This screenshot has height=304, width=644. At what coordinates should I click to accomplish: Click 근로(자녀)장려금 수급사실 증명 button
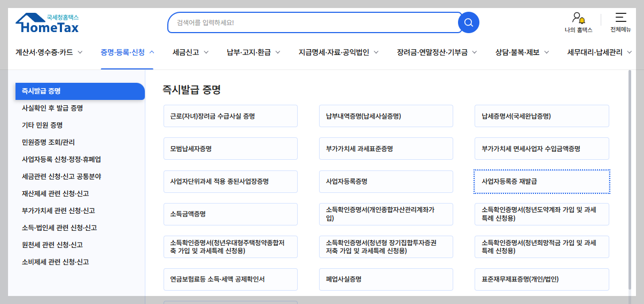click(x=230, y=116)
